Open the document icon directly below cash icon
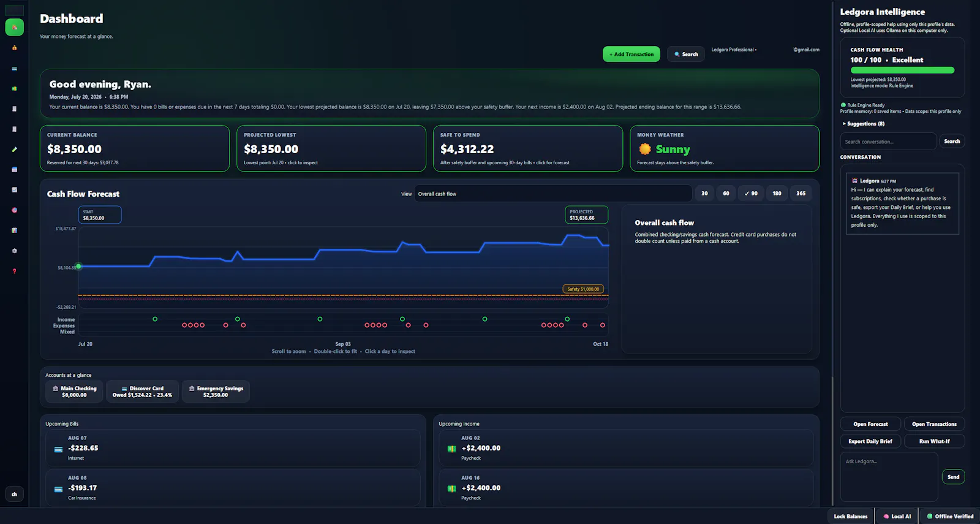980x524 pixels. click(14, 109)
